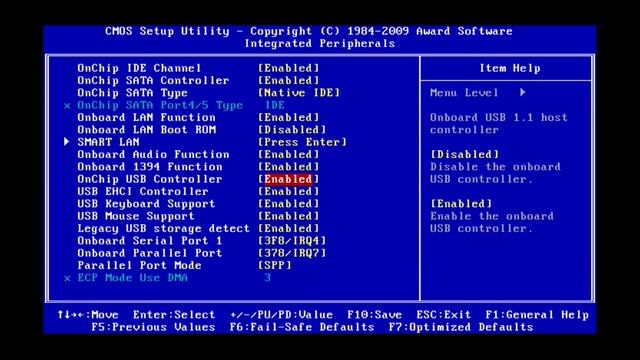
Task: Click the greyed OnChip SATA Port4/5 Type label
Action: point(160,105)
